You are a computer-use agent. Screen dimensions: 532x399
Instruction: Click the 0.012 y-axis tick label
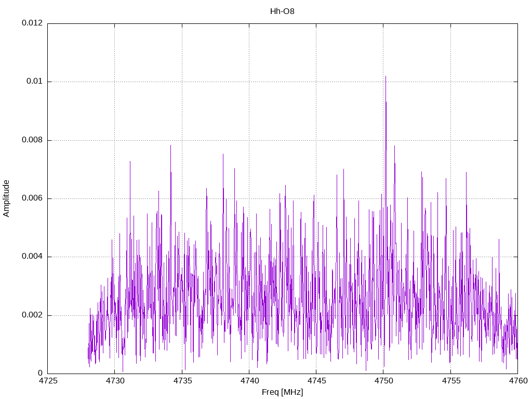[32, 23]
